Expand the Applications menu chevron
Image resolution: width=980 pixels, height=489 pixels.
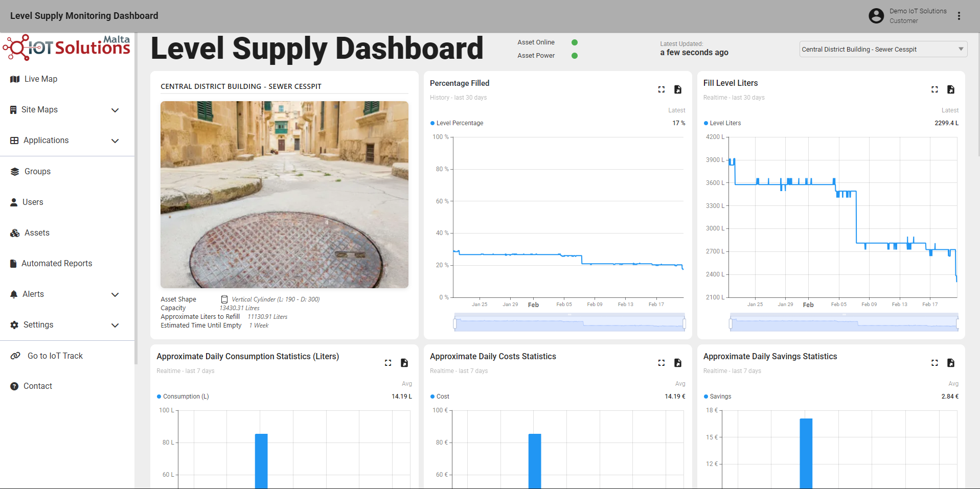tap(115, 141)
